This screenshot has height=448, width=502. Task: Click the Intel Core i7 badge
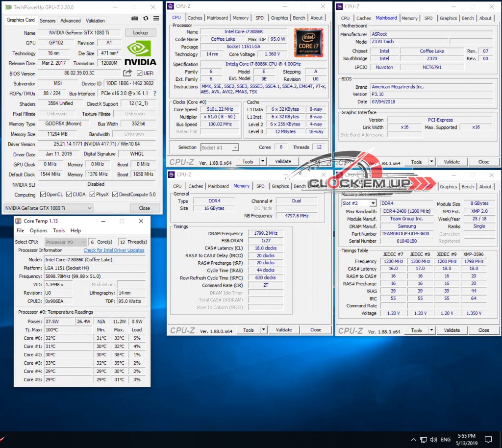[309, 43]
